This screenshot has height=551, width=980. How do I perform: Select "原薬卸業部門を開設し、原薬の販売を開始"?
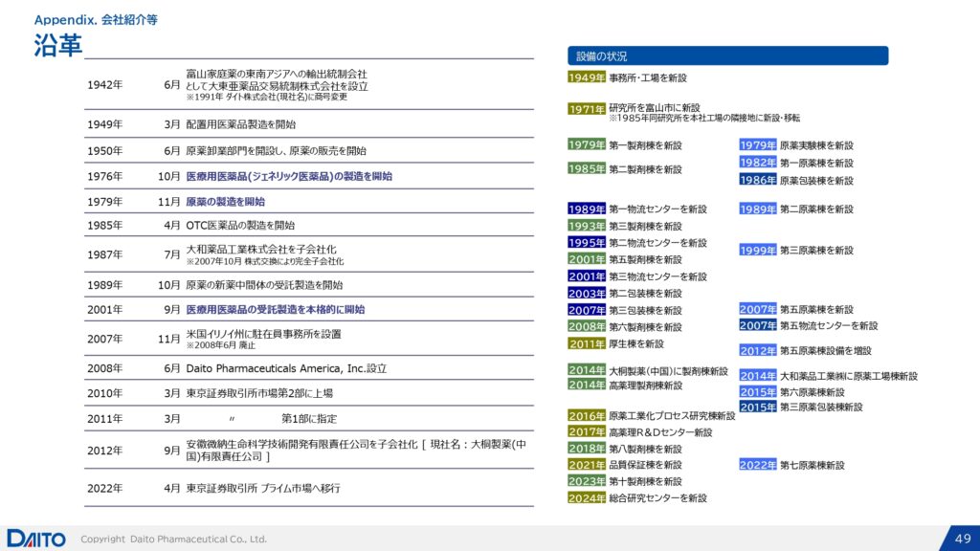[x=277, y=150]
